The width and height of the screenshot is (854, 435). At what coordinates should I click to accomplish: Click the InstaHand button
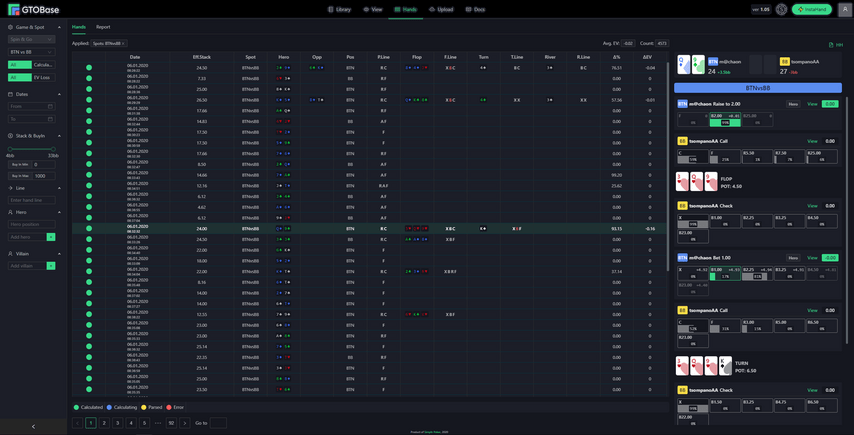tap(811, 9)
